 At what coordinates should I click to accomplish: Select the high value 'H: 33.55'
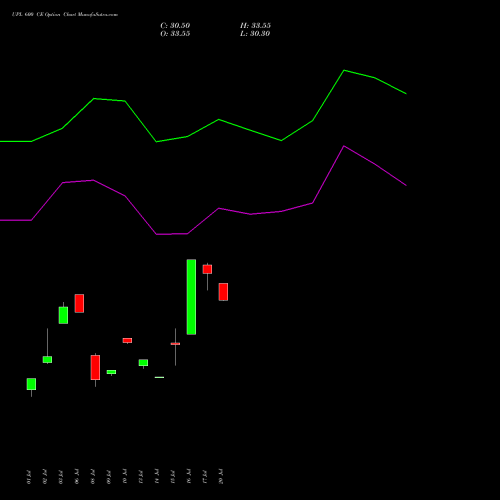[255, 26]
